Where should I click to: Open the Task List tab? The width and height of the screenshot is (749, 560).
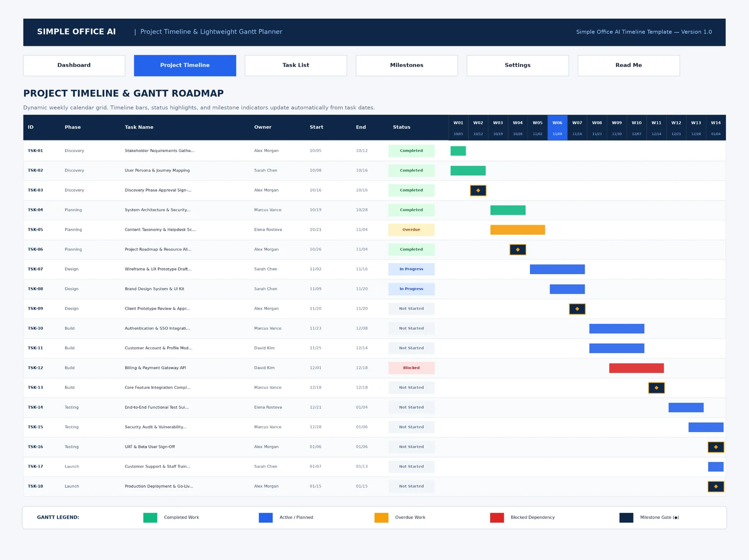click(x=296, y=65)
